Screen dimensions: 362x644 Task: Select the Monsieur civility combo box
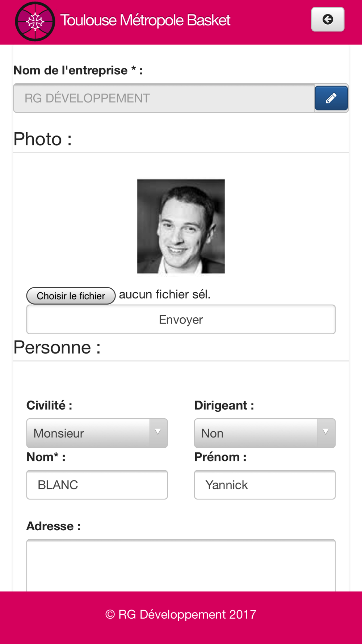97,433
